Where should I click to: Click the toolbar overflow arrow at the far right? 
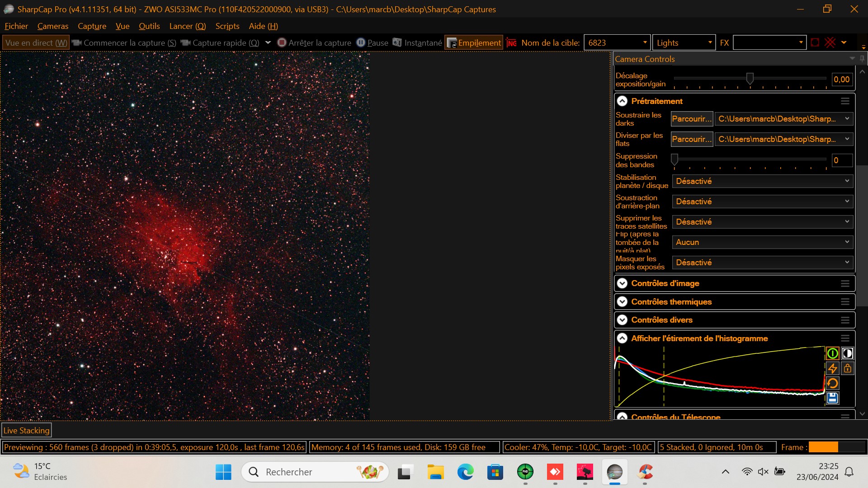863,47
